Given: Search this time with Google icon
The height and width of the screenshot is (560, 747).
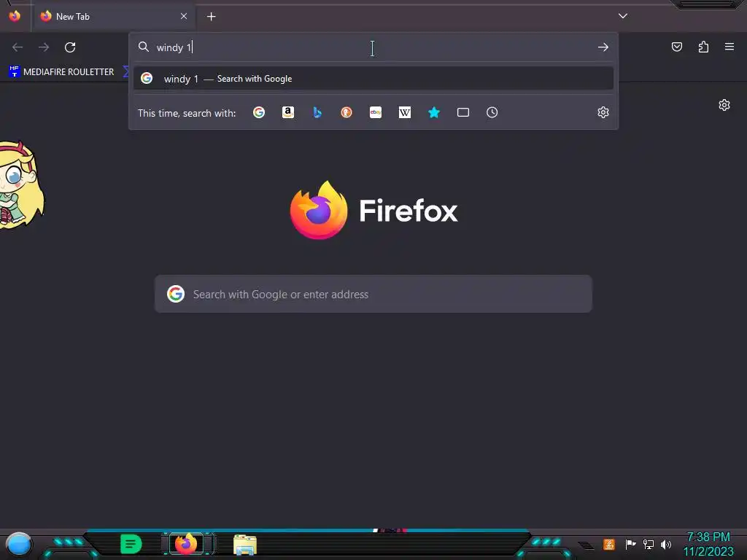Looking at the screenshot, I should tap(259, 112).
